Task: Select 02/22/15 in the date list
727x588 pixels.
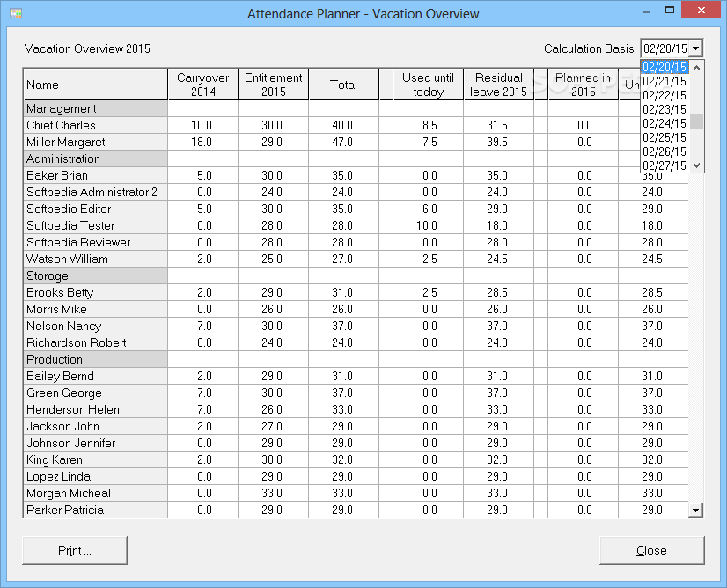Action: [x=665, y=95]
